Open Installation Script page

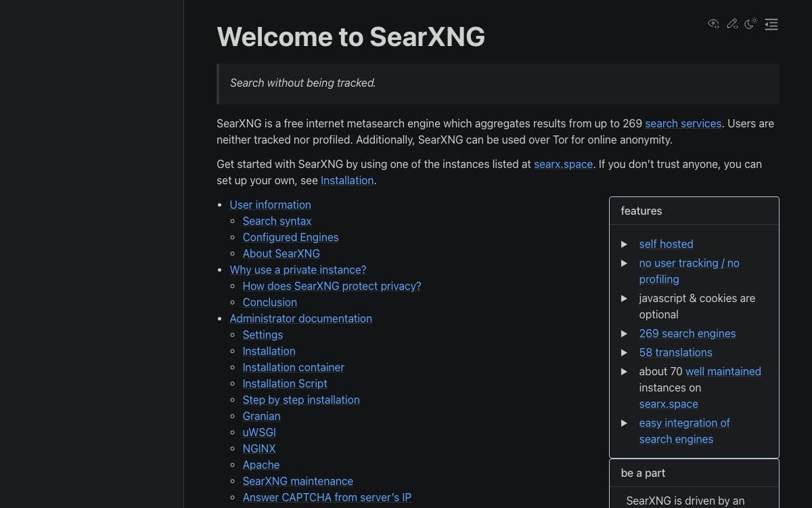[285, 383]
